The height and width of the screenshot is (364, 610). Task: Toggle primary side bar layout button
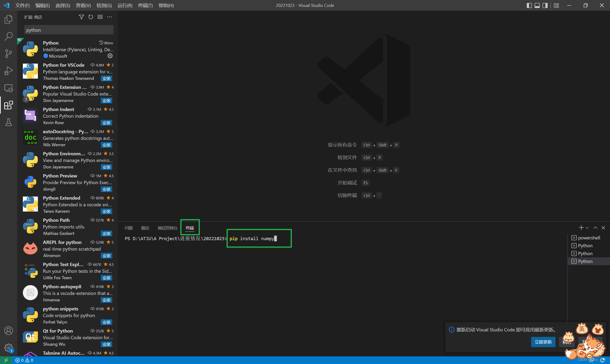point(529,5)
